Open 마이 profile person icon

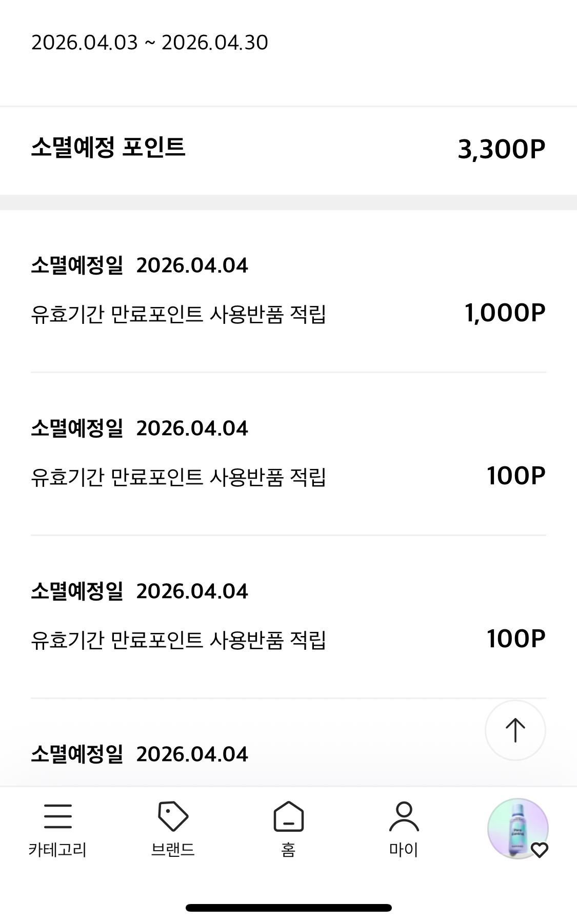(x=404, y=816)
